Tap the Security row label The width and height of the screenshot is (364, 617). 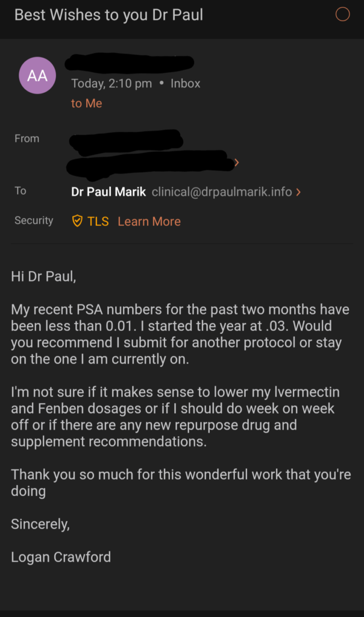pyautogui.click(x=34, y=221)
